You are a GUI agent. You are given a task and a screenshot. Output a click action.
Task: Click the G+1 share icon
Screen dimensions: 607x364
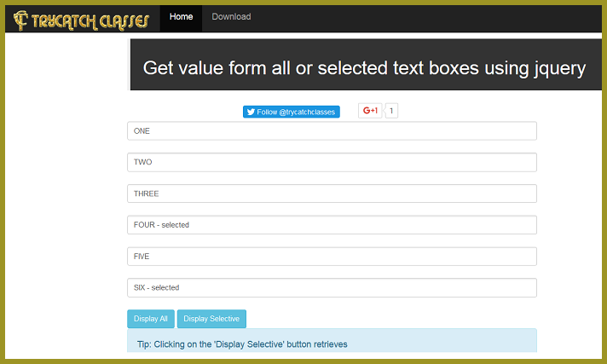(x=370, y=111)
